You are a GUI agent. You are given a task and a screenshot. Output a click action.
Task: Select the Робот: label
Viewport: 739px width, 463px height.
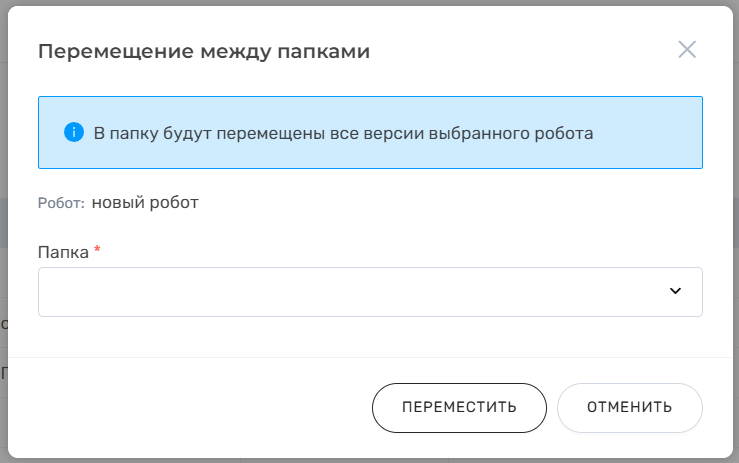[61, 204]
